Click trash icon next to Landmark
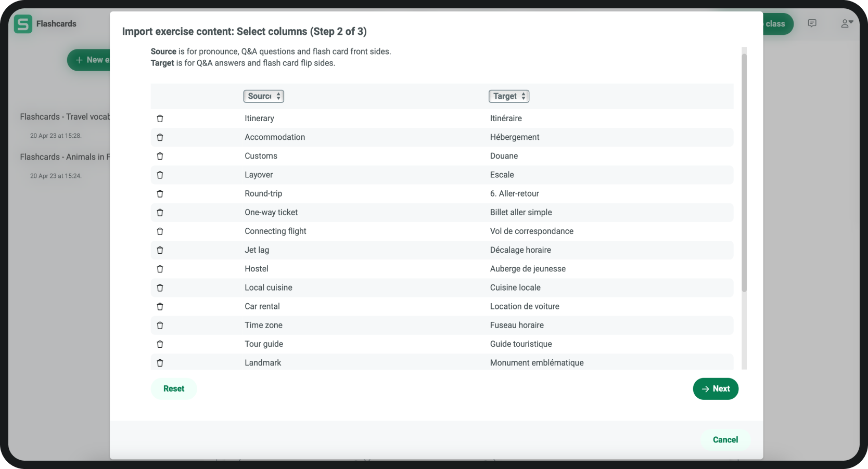 160,363
